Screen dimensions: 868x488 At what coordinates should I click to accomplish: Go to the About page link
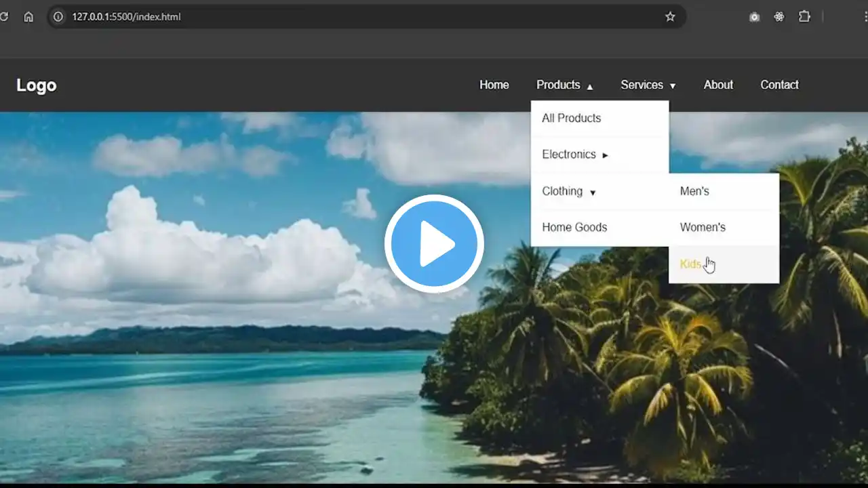pyautogui.click(x=718, y=85)
